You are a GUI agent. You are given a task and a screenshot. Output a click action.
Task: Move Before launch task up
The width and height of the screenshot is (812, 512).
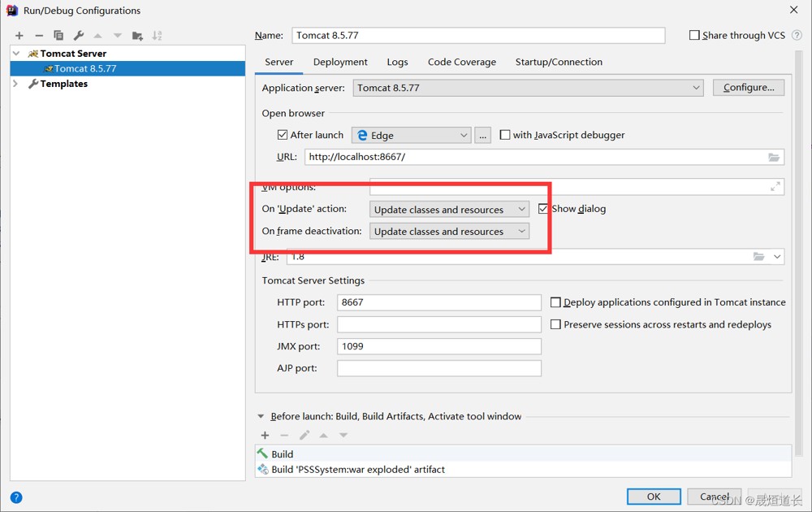[324, 436]
